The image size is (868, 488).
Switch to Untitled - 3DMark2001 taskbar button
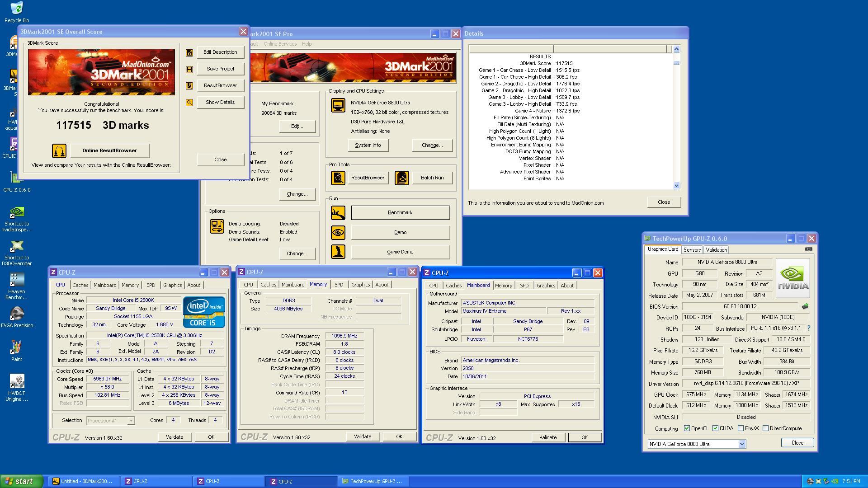tap(83, 481)
